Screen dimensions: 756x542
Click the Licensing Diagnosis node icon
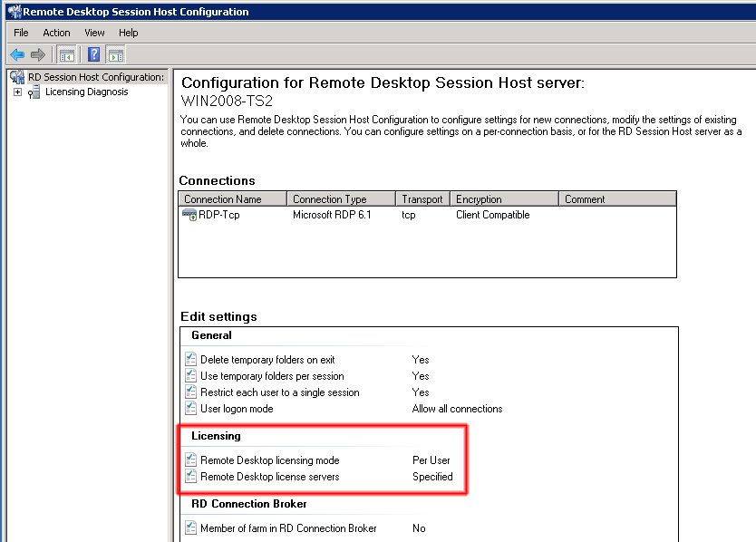click(x=34, y=92)
